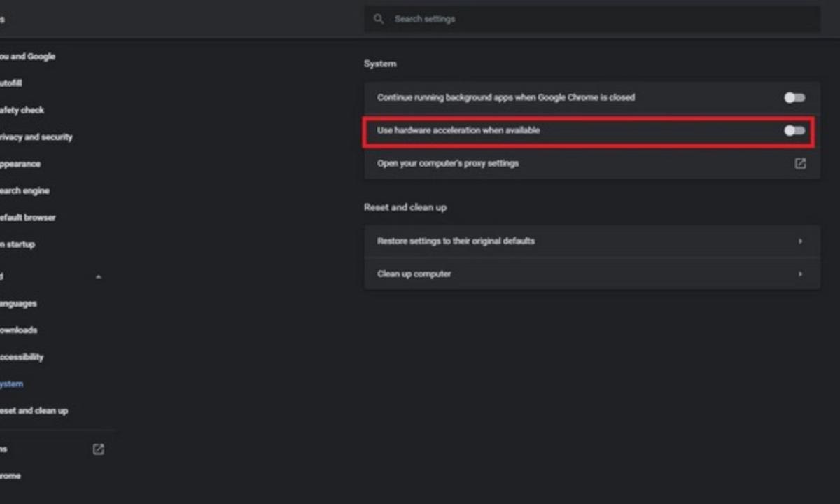The image size is (840, 504).
Task: Select the Privacy and security sidebar item
Action: click(36, 137)
